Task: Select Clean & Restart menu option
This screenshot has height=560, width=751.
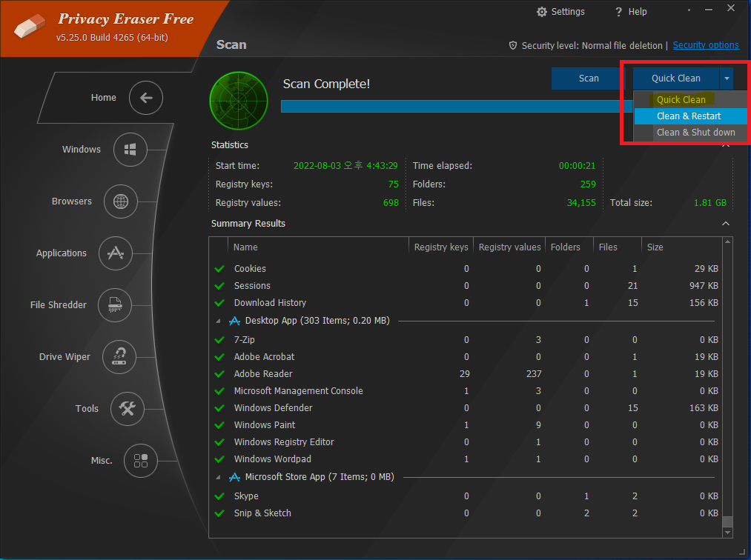Action: 690,116
